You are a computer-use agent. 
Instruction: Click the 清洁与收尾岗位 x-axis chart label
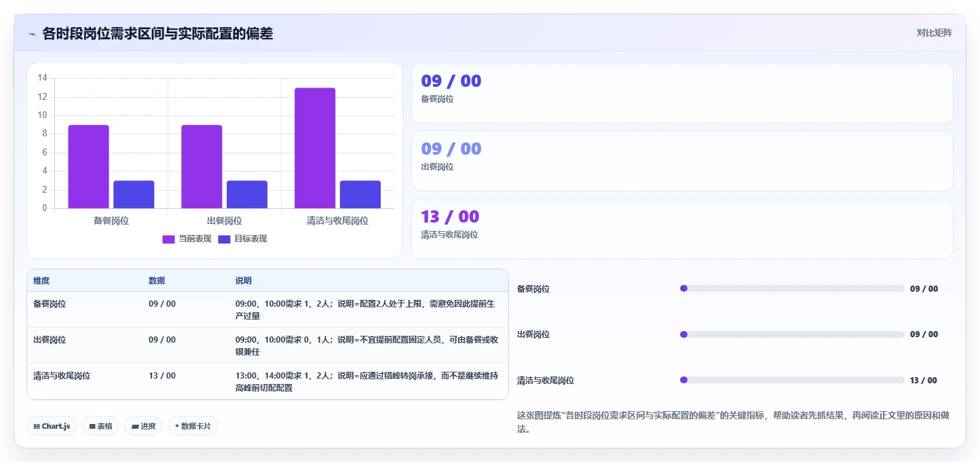pyautogui.click(x=338, y=221)
